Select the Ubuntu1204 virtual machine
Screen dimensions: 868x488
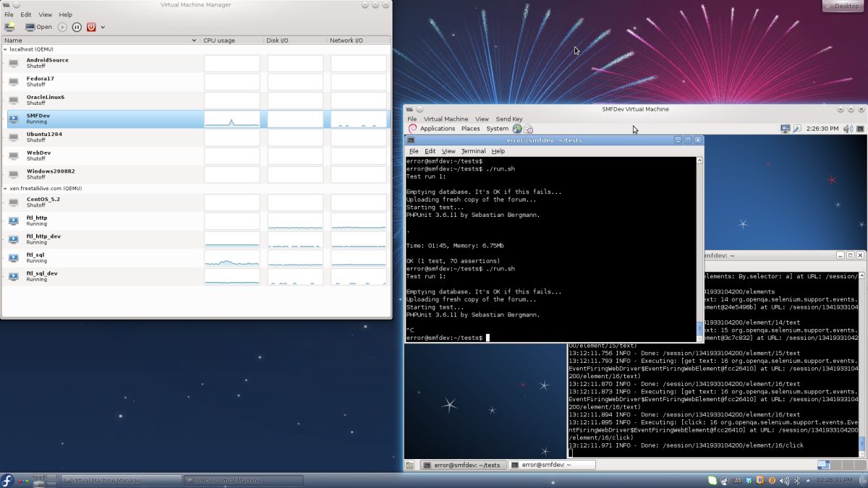point(195,137)
